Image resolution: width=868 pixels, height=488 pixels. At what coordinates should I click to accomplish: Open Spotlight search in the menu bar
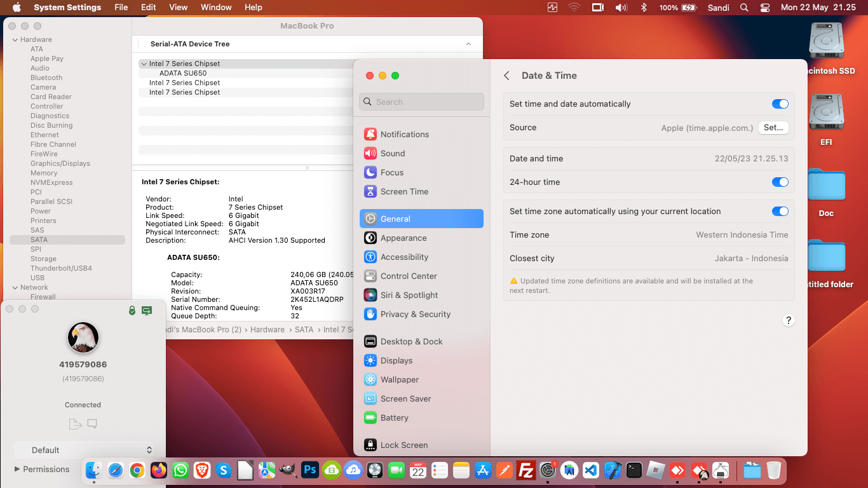(x=744, y=8)
